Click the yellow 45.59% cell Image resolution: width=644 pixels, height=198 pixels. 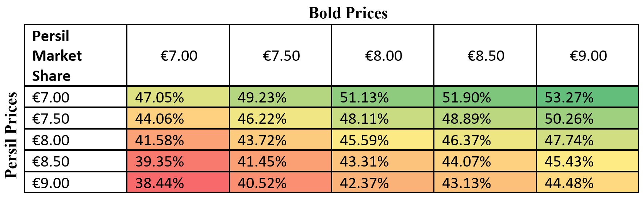[x=383, y=140]
